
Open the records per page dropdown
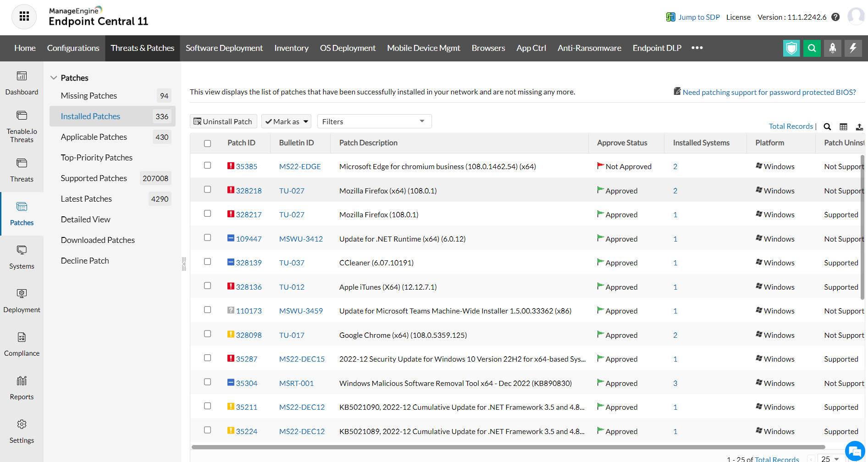pos(830,458)
